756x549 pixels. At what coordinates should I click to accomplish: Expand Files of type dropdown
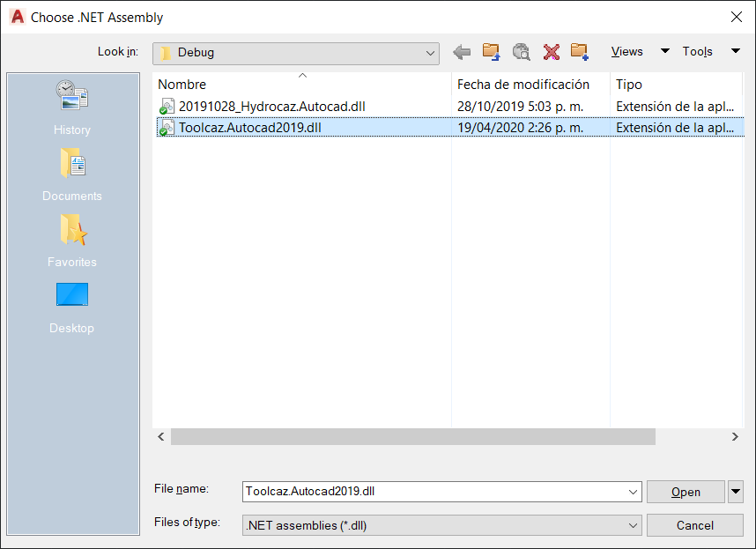pos(633,526)
